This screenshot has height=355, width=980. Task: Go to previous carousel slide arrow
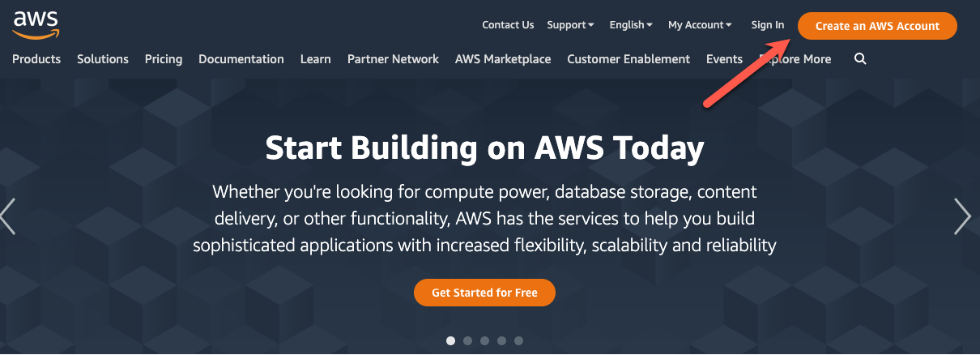click(x=8, y=216)
